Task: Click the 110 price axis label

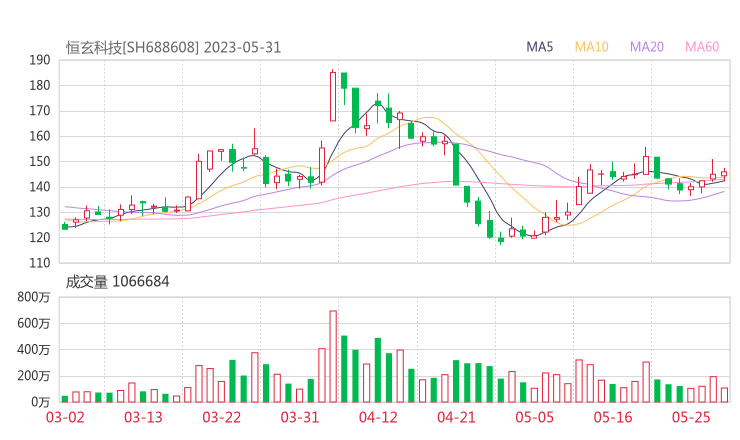Action: point(40,263)
